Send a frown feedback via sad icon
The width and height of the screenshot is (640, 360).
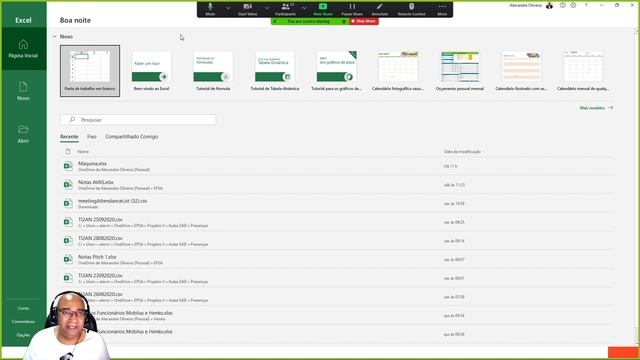[573, 5]
